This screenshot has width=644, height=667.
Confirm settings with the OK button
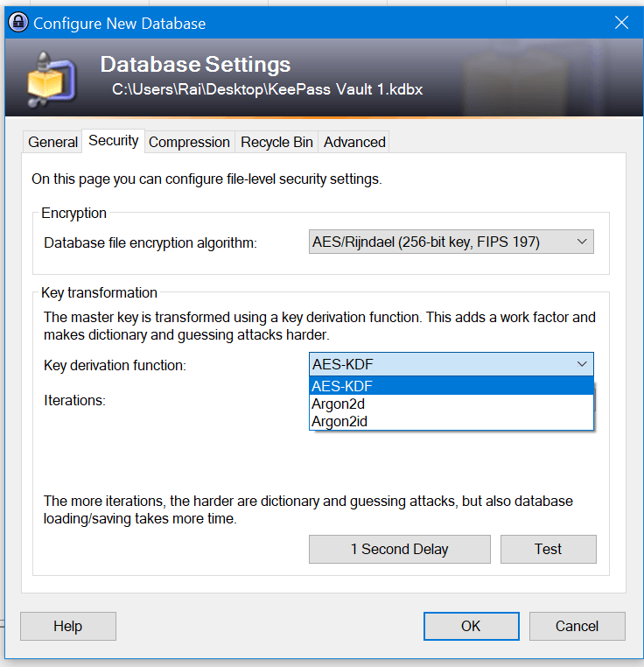click(x=472, y=626)
